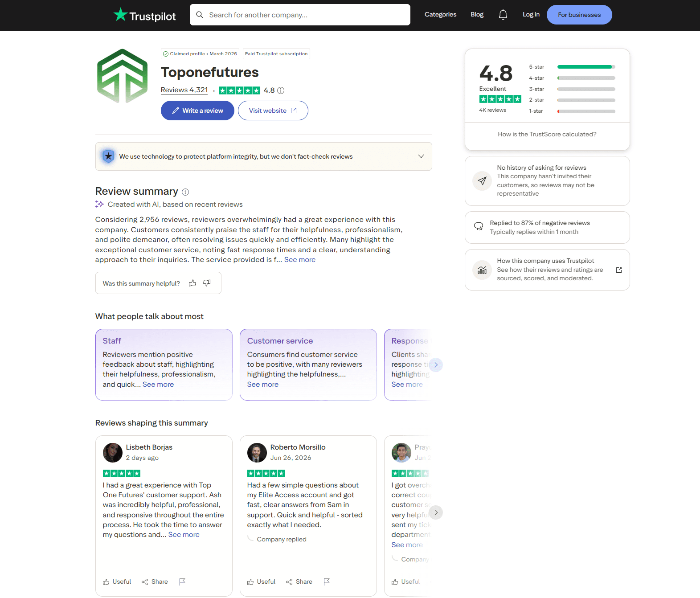This screenshot has width=700, height=598.
Task: Open Roberto Morsillo's profile avatar
Action: point(257,453)
